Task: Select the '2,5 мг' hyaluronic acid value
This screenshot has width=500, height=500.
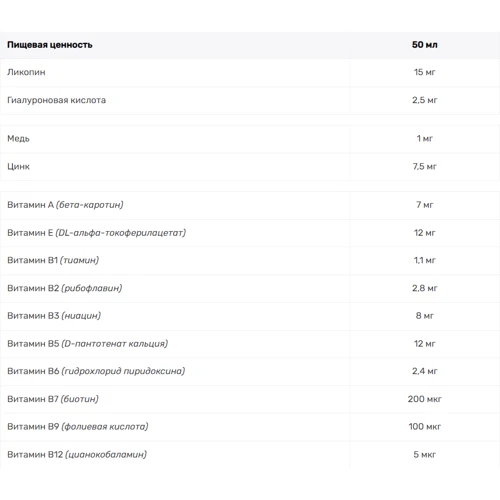Action: click(x=424, y=100)
